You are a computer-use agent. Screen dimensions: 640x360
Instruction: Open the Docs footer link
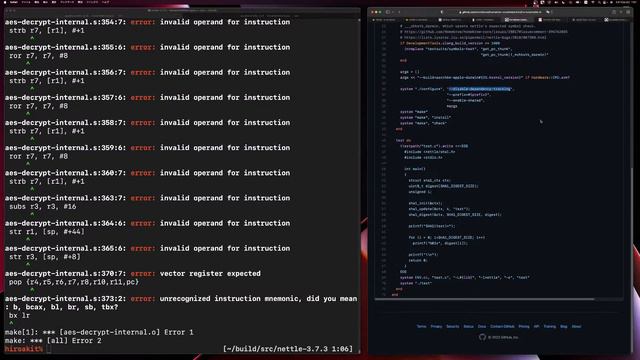(x=482, y=327)
